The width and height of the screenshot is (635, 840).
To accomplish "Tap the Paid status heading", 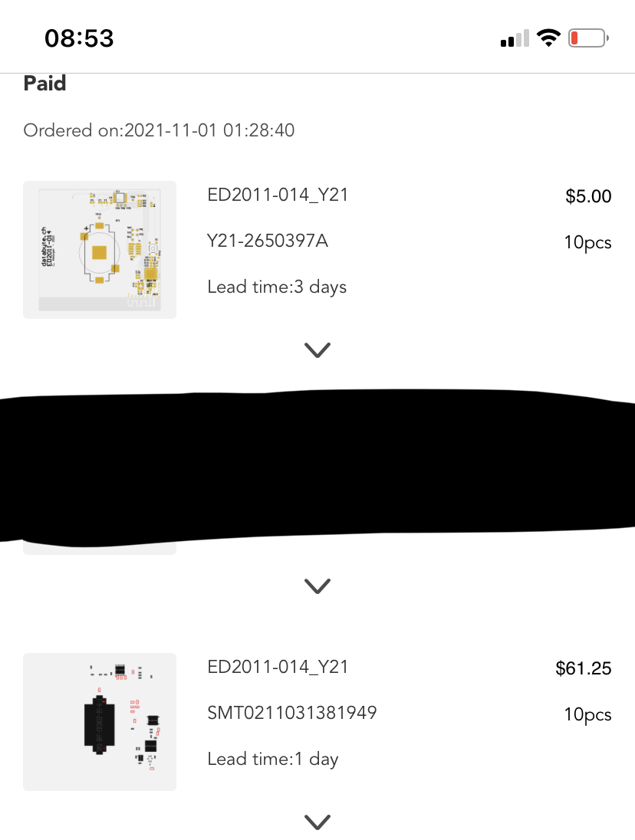I will (45, 84).
